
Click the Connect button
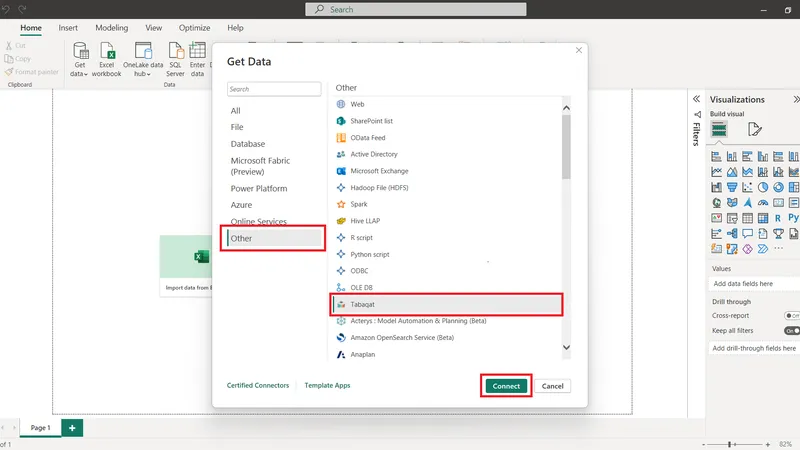point(506,386)
